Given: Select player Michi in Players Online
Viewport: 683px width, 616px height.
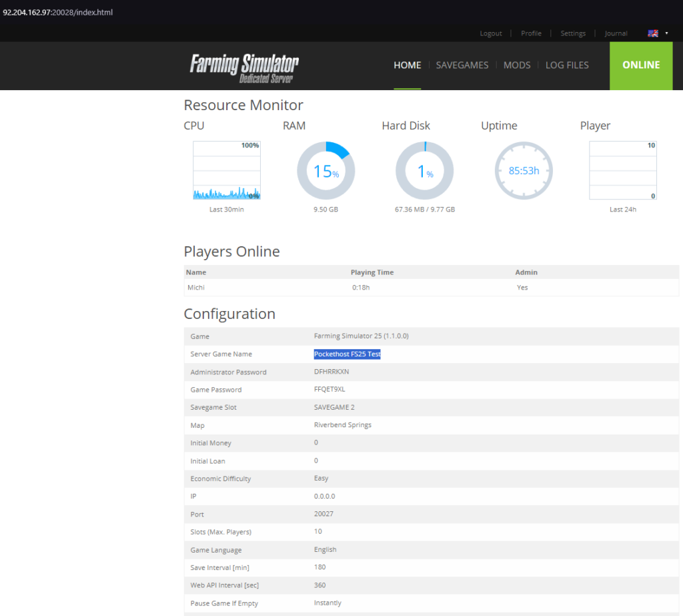Looking at the screenshot, I should click(x=196, y=288).
